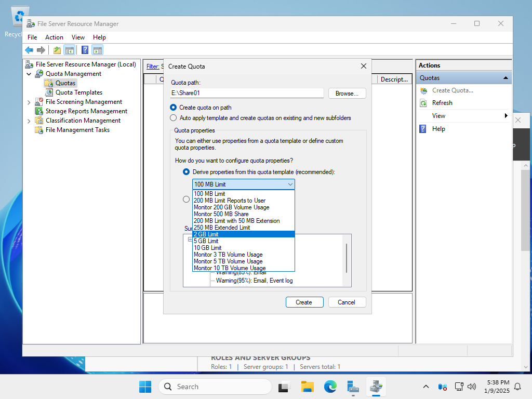Select the radio button below the template dropdown
This screenshot has width=532, height=399.
point(187,199)
